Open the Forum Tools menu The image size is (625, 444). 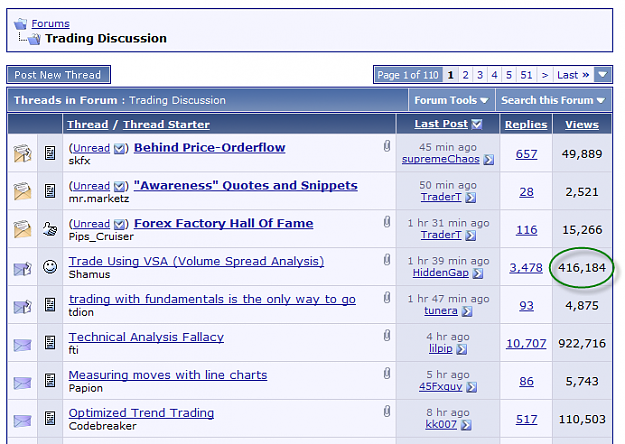pyautogui.click(x=451, y=100)
